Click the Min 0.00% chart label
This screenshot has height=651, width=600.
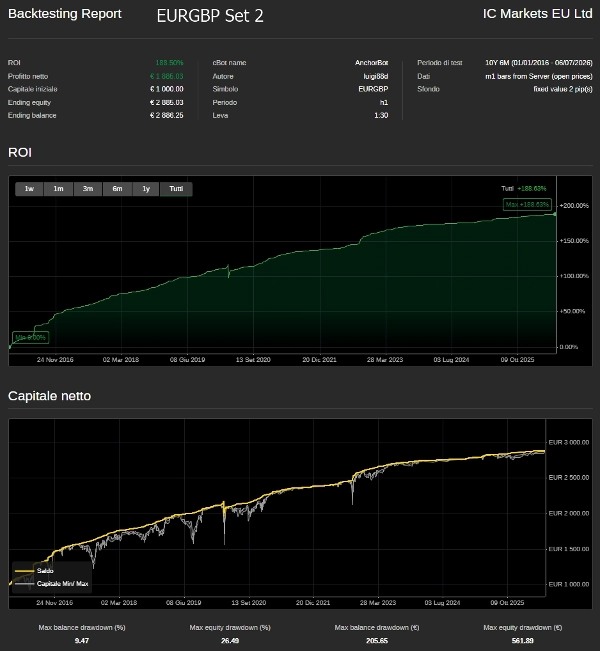pos(31,338)
